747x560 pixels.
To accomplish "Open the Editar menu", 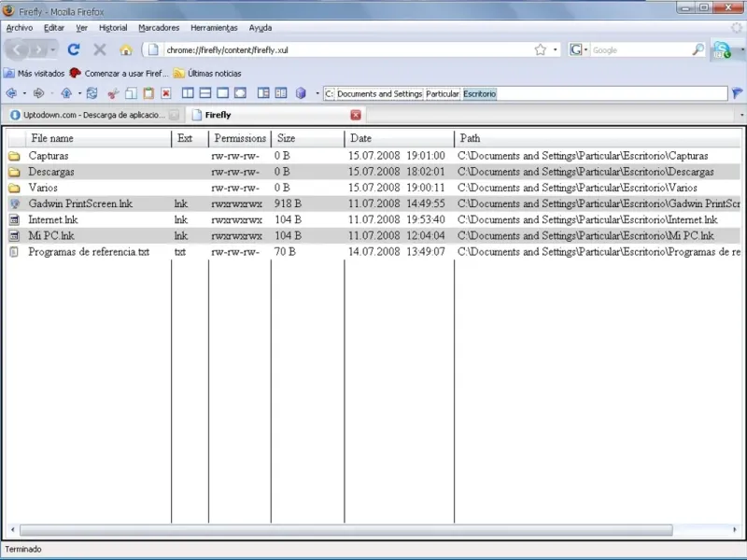I will point(54,28).
